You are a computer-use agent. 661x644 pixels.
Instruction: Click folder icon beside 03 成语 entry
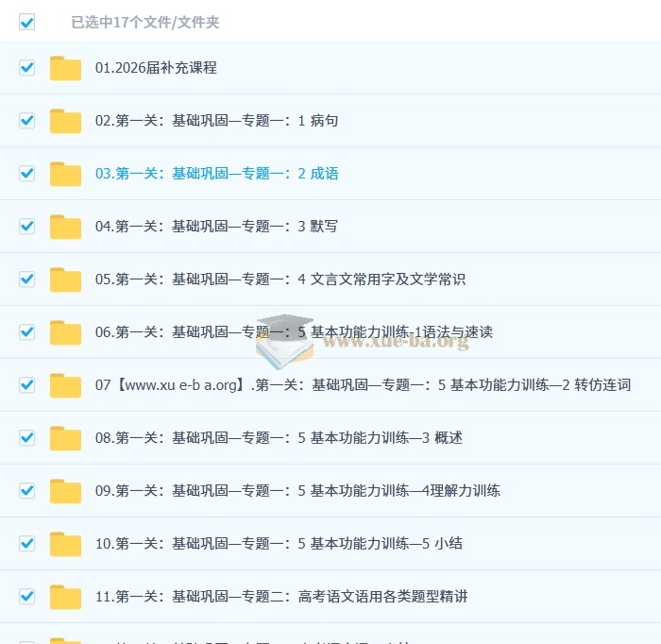pyautogui.click(x=65, y=174)
